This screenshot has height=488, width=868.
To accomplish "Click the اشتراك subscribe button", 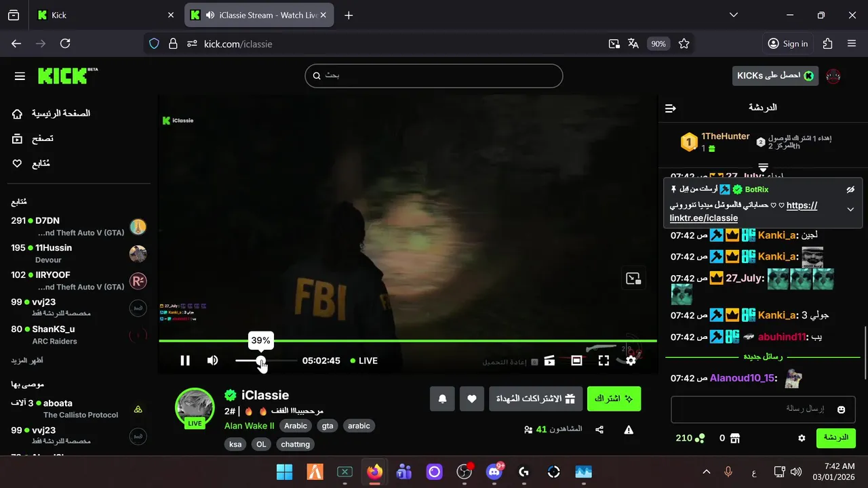I will tap(614, 399).
